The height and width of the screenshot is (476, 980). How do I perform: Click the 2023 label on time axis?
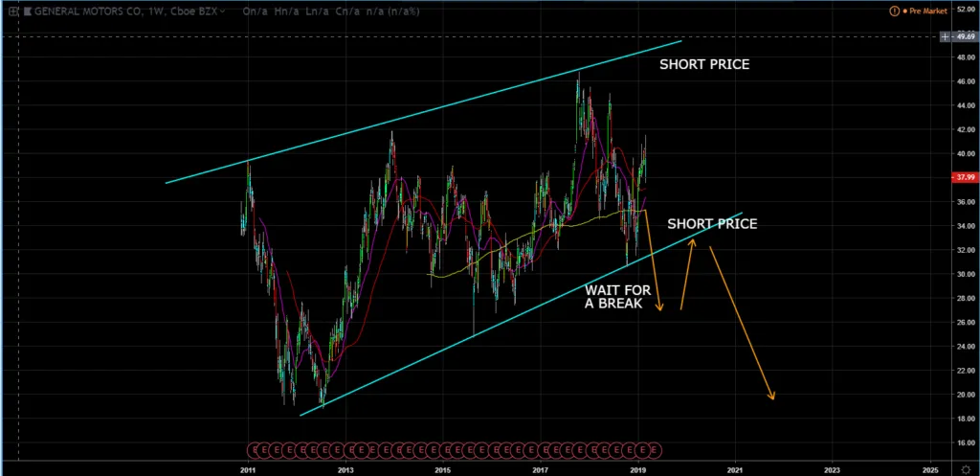coord(833,469)
